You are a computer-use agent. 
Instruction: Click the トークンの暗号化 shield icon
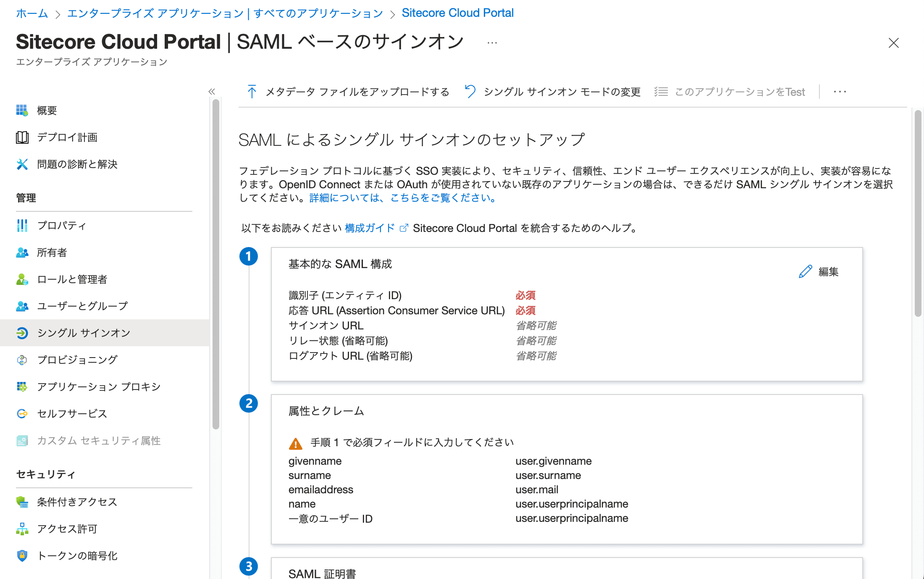pyautogui.click(x=22, y=555)
